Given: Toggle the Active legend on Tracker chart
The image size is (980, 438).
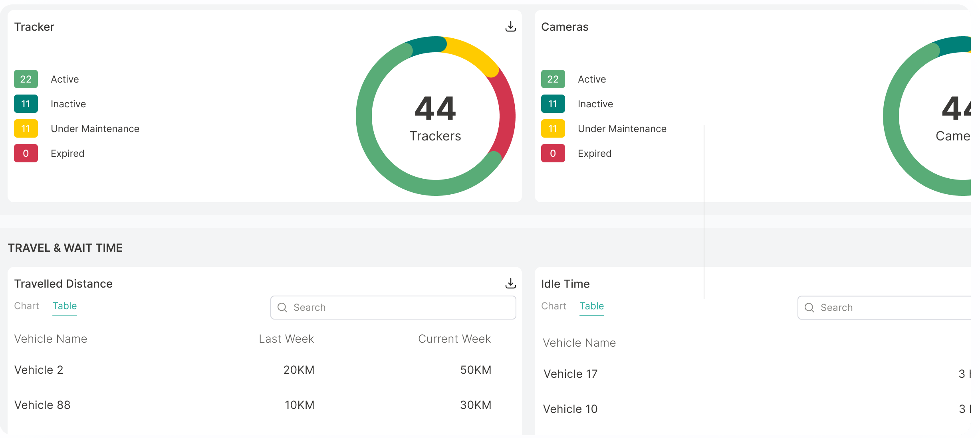Looking at the screenshot, I should tap(65, 79).
